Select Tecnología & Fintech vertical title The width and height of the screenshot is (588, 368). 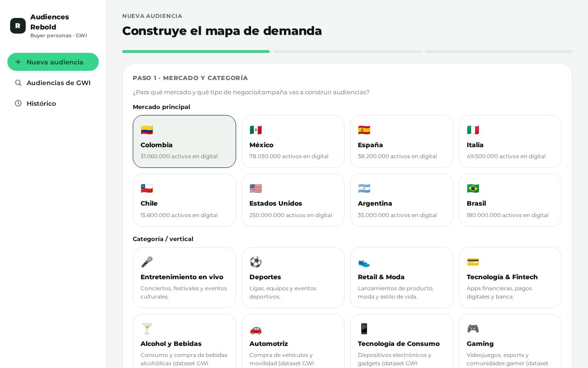[502, 277]
